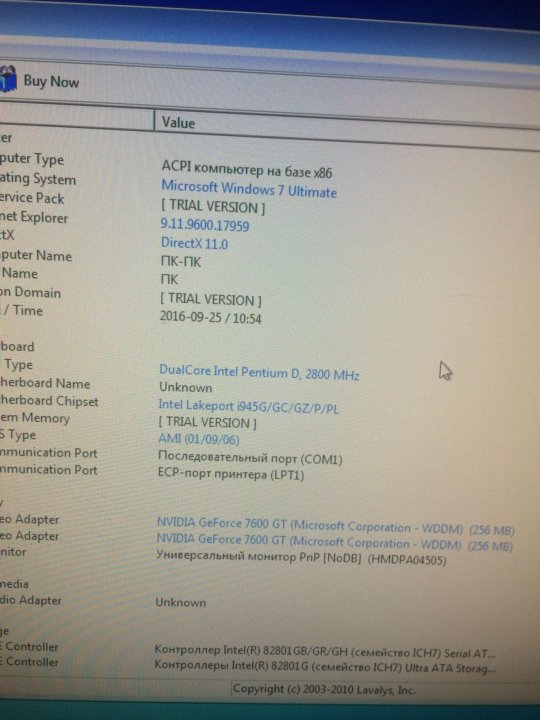This screenshot has width=540, height=720.
Task: Click the Internet Explorer field label
Action: coord(34,217)
